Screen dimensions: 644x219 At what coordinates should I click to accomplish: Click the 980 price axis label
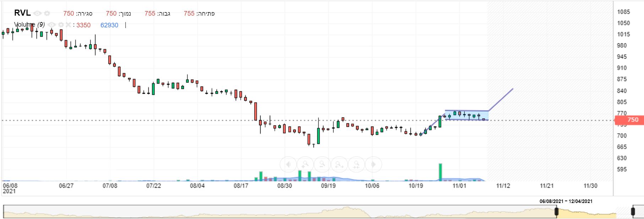click(622, 46)
